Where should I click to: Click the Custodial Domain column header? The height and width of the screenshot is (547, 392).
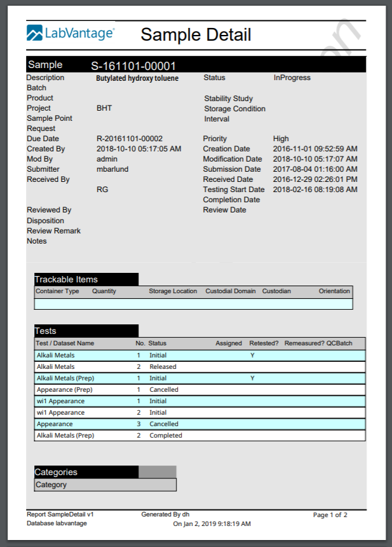click(x=231, y=291)
